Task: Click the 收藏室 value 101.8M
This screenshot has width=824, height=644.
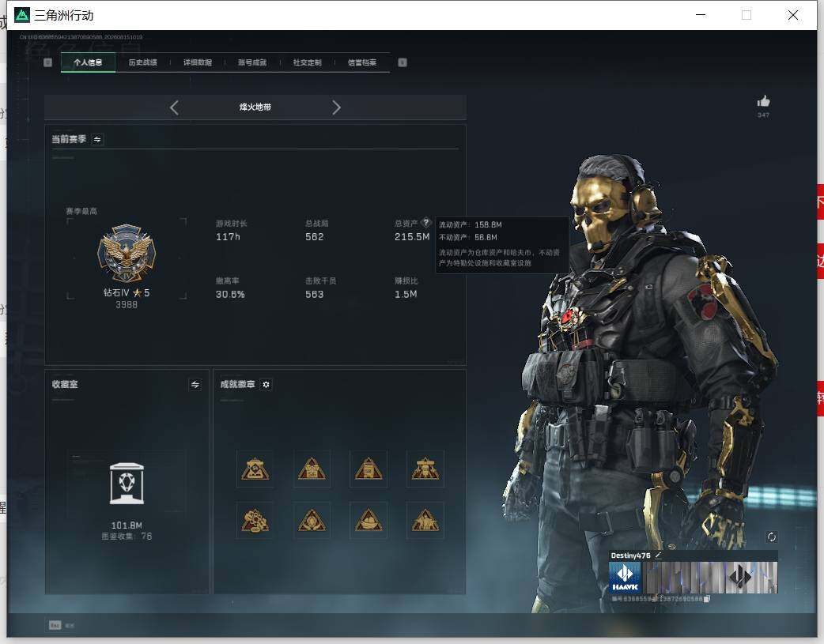Action: click(127, 525)
